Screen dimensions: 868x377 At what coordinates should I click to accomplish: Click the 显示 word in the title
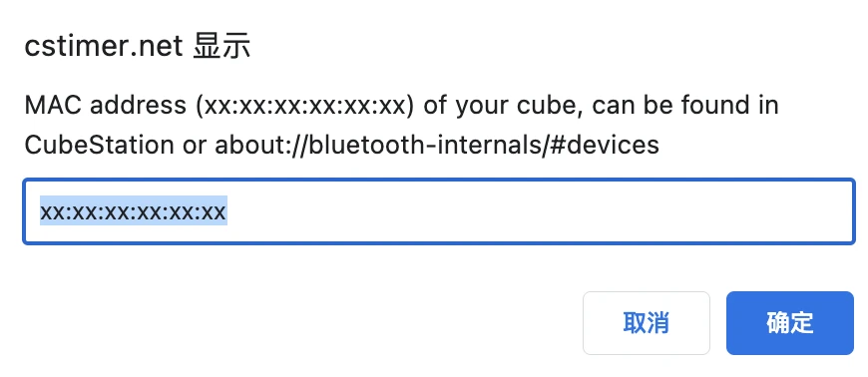221,47
